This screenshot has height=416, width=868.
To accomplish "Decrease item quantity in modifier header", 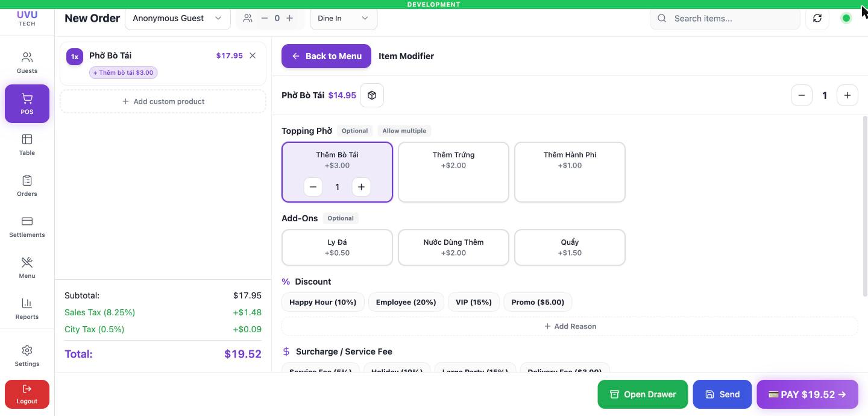I will [802, 95].
